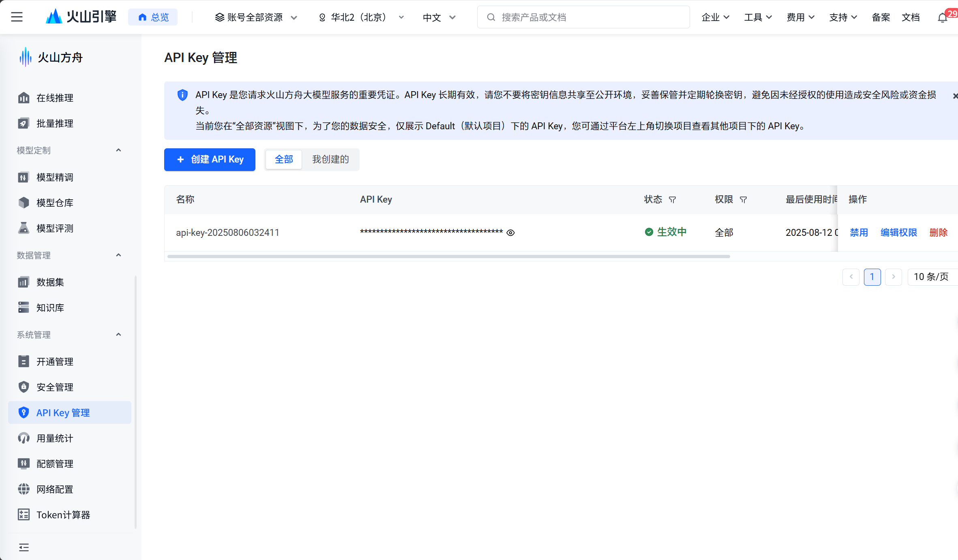Open 模型评测 flask icon item
This screenshot has height=560, width=958.
click(55, 228)
